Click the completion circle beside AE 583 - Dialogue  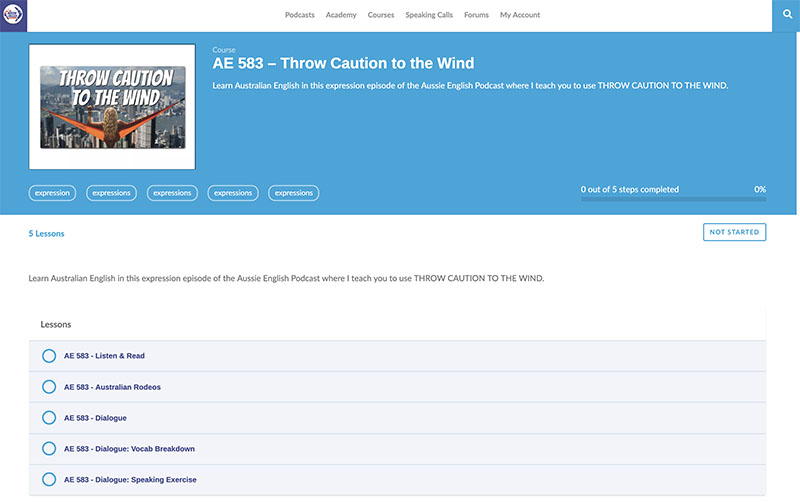coord(49,418)
